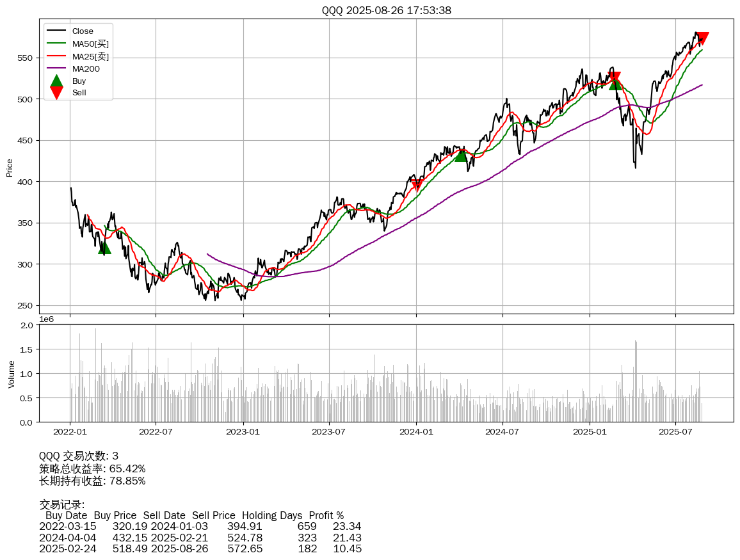The image size is (740, 560).
Task: Click the MA25[卖] legend label
Action: 90,56
